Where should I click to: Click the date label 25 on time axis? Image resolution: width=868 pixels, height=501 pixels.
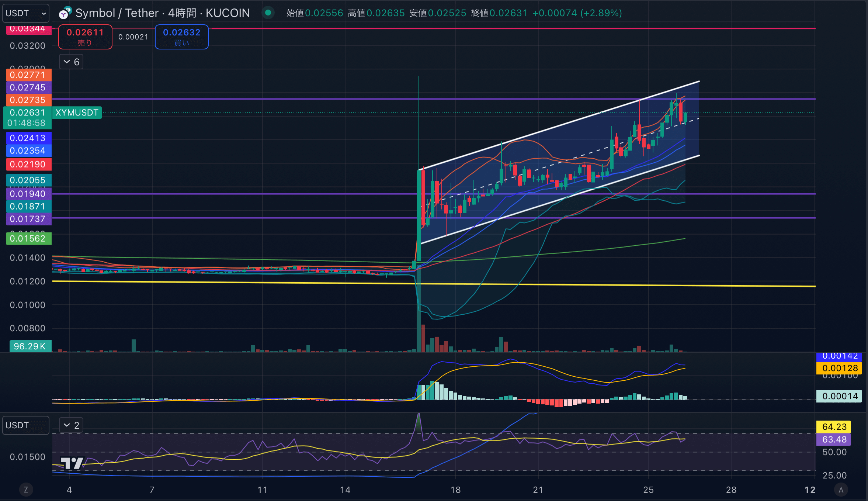click(x=648, y=490)
